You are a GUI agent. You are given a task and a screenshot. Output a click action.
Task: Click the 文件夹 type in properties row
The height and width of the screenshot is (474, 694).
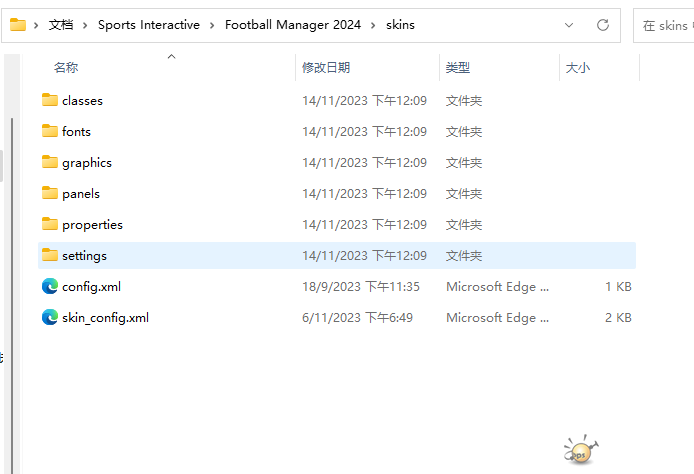[464, 225]
